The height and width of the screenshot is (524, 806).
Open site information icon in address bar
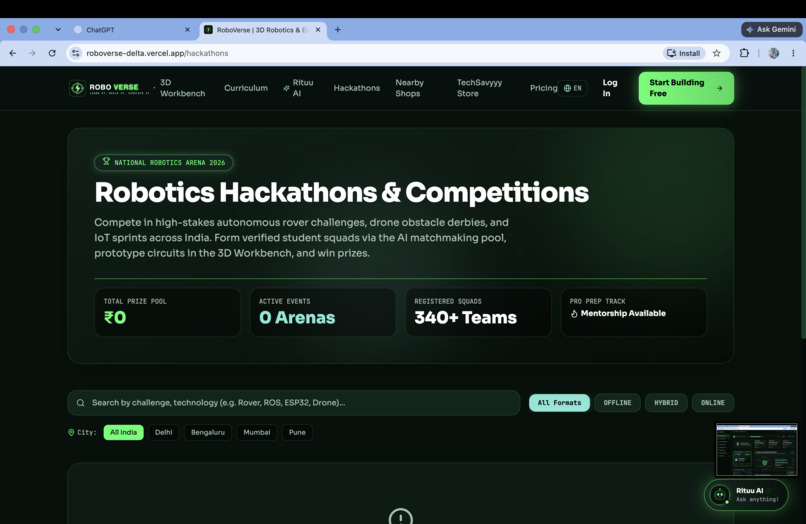coord(76,53)
